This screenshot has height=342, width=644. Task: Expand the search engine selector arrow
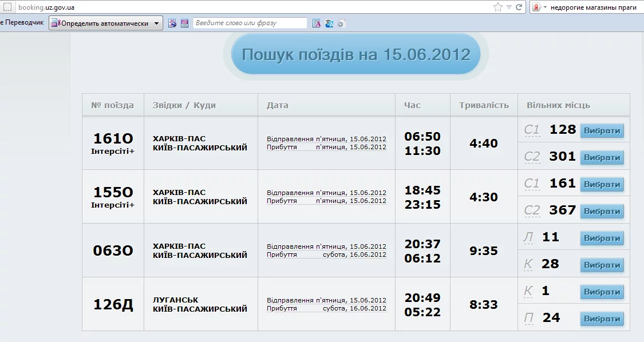(545, 7)
